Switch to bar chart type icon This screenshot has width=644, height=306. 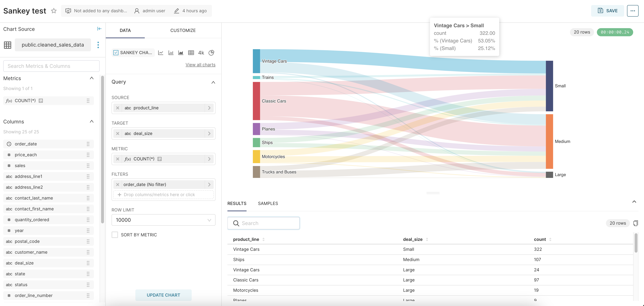[x=171, y=53]
